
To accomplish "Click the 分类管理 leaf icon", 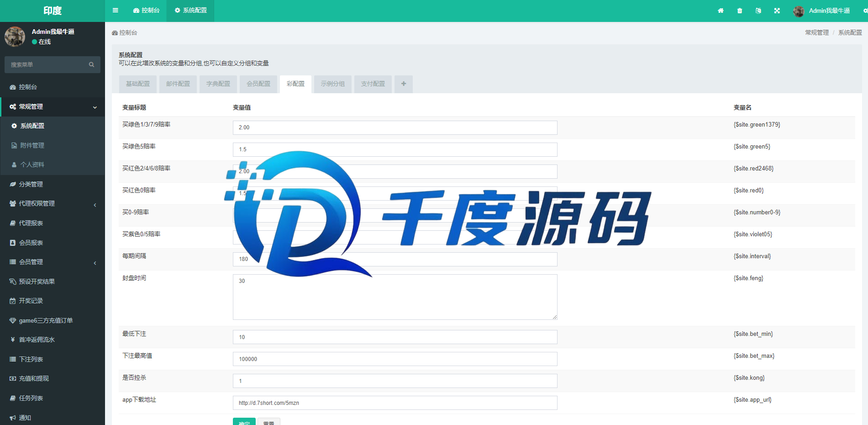I will point(13,184).
